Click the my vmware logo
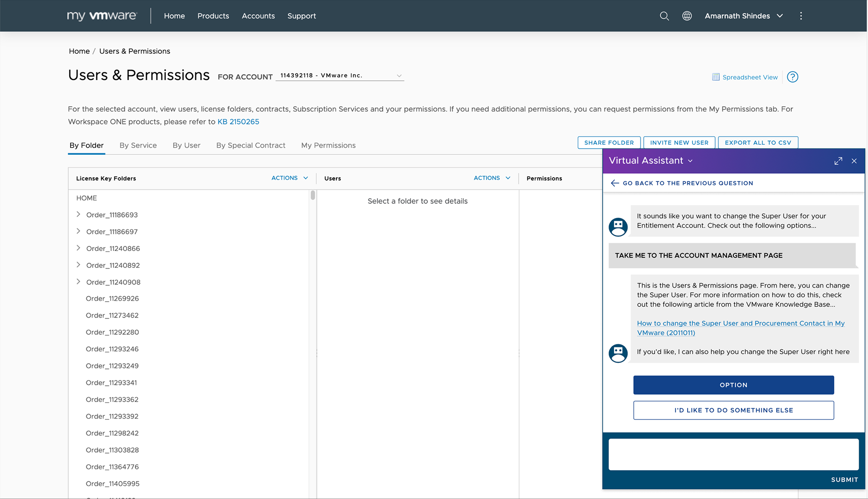 pos(102,16)
